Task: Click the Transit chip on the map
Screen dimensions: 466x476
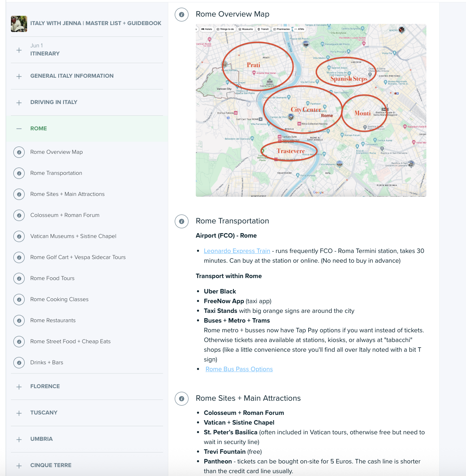Action: (263, 29)
